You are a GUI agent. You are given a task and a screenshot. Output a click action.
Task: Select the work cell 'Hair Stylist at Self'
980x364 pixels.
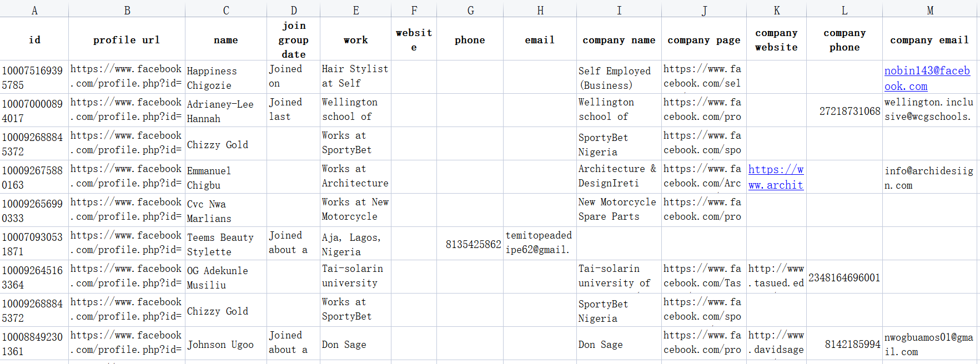[356, 77]
